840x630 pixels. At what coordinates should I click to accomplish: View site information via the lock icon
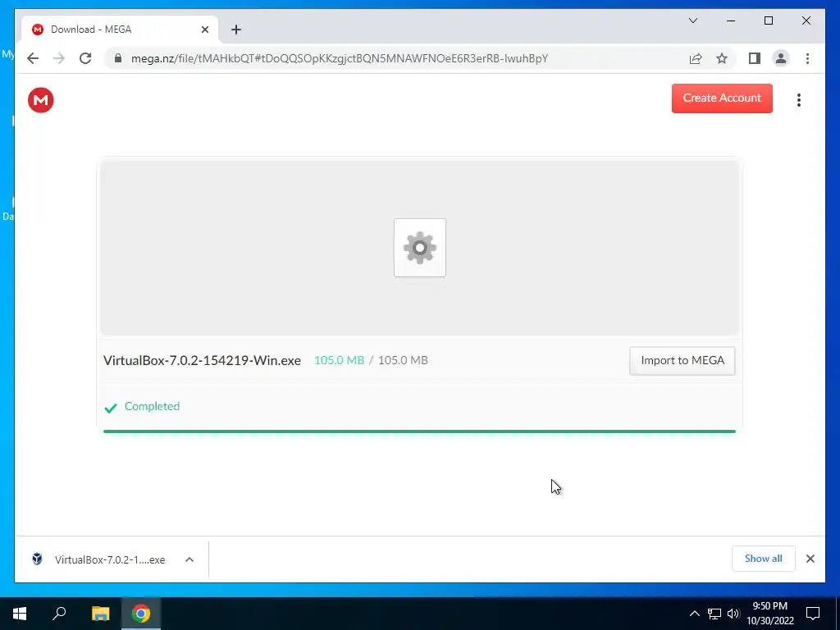click(x=118, y=58)
